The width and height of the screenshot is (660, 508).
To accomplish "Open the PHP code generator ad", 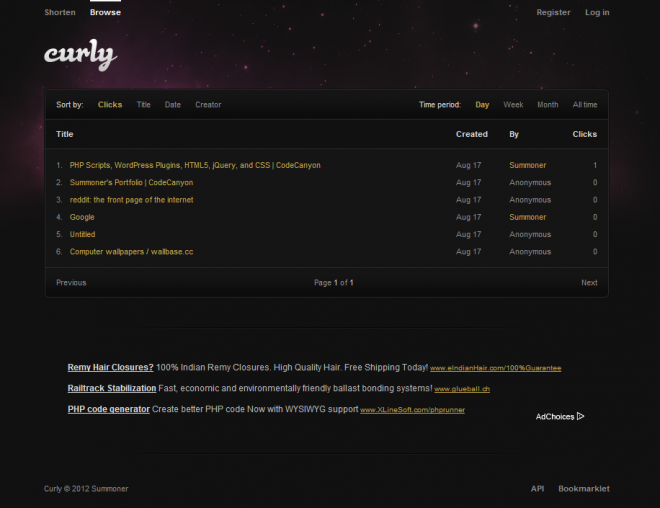I will [108, 409].
